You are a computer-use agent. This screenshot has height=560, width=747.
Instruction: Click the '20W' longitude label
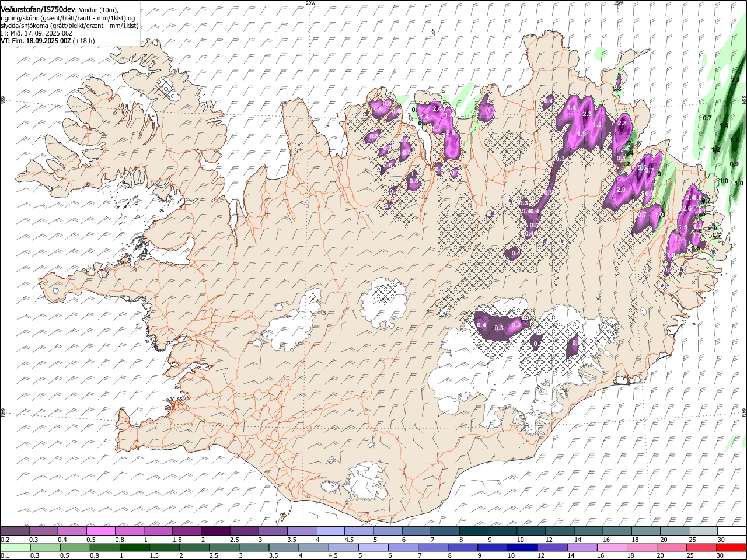coord(310,3)
